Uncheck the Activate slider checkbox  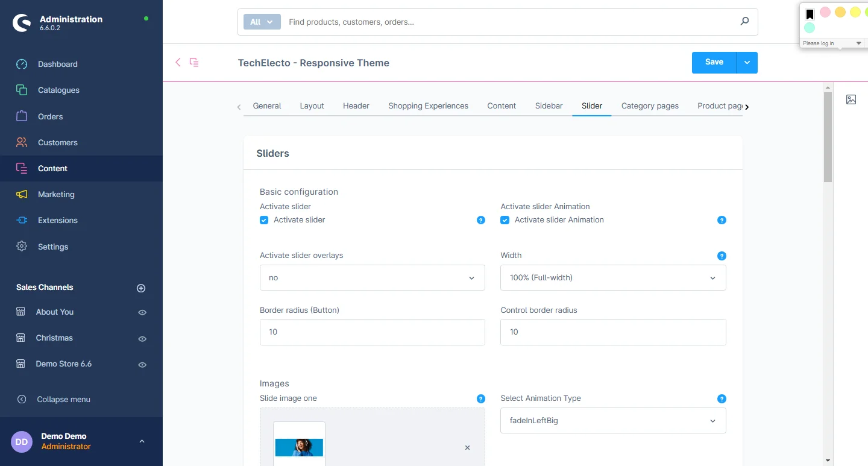pyautogui.click(x=264, y=220)
